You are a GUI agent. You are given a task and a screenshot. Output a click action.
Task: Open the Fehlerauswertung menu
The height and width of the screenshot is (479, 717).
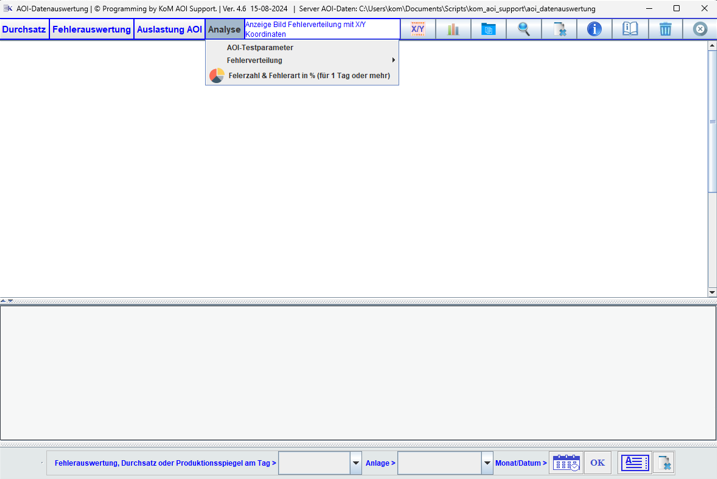tap(91, 29)
